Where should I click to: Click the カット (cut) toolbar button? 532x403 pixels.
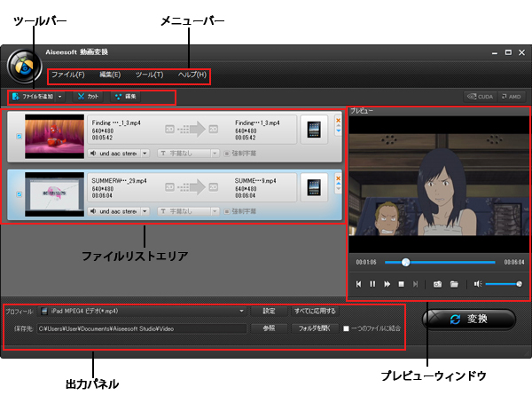pos(88,96)
